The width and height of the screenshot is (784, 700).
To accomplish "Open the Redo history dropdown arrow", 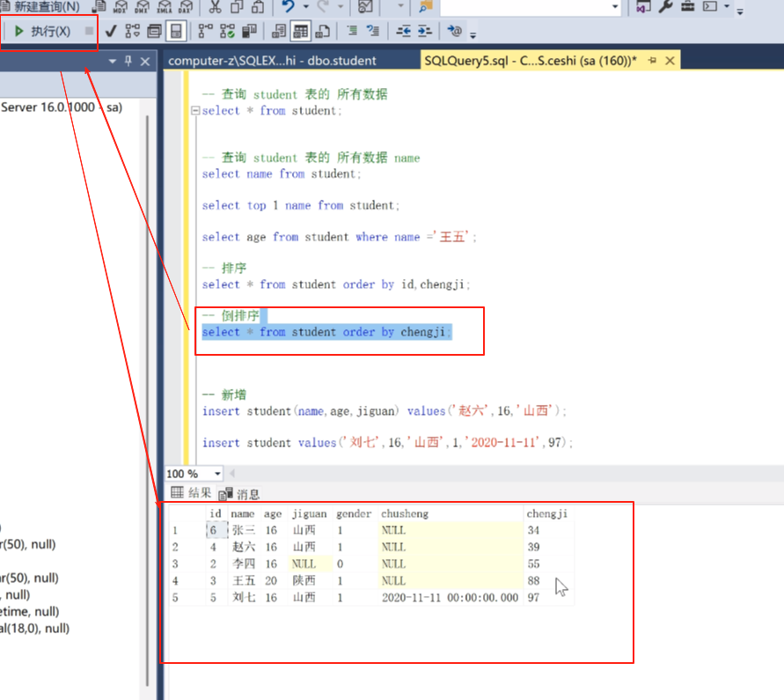I will (341, 6).
